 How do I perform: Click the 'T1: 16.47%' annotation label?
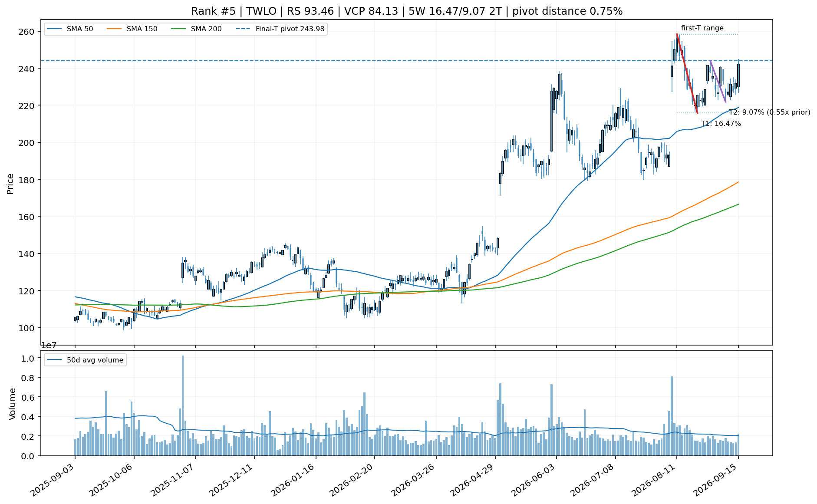click(x=721, y=124)
